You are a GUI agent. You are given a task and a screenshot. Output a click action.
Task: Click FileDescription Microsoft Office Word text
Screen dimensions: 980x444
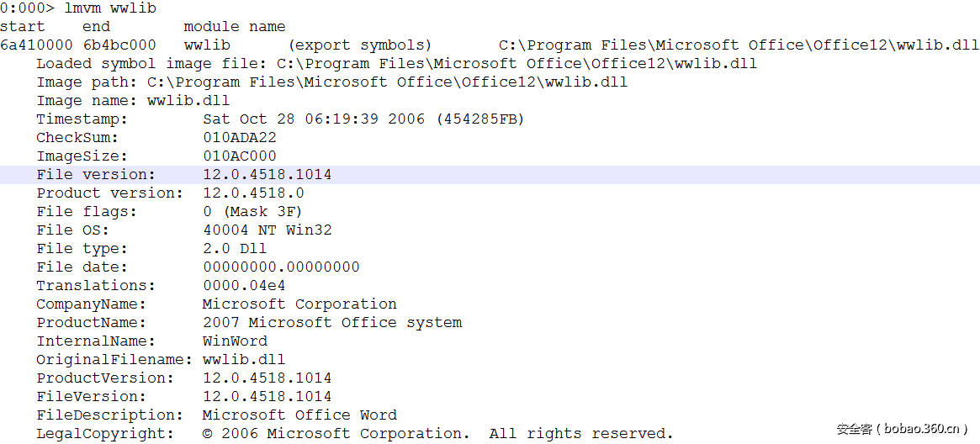299,415
